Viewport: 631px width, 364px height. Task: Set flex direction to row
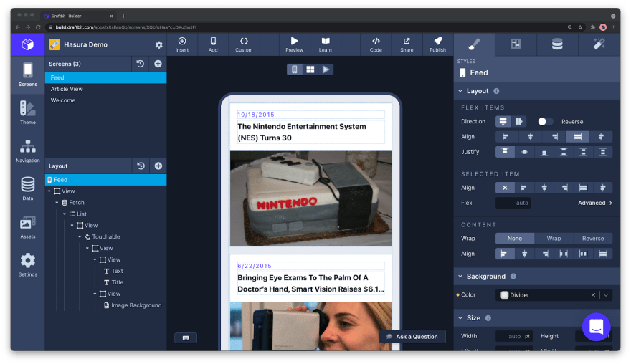[x=518, y=122]
